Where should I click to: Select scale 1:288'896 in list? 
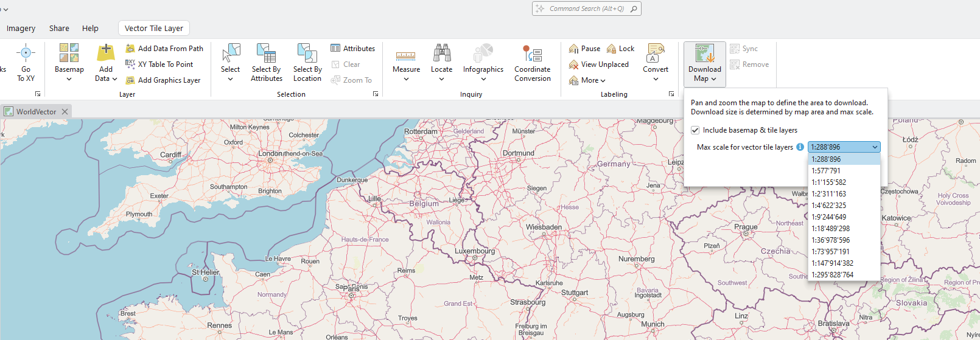point(844,159)
